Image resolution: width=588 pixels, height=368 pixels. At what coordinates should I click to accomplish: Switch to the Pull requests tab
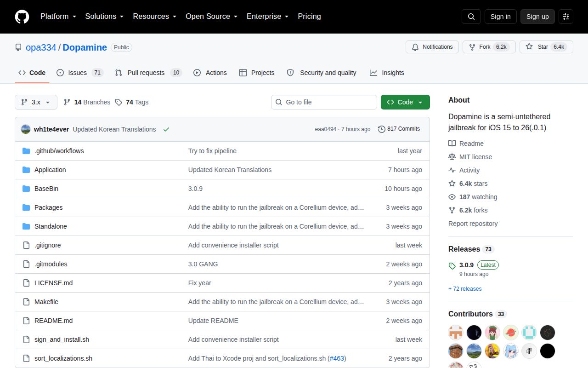148,73
